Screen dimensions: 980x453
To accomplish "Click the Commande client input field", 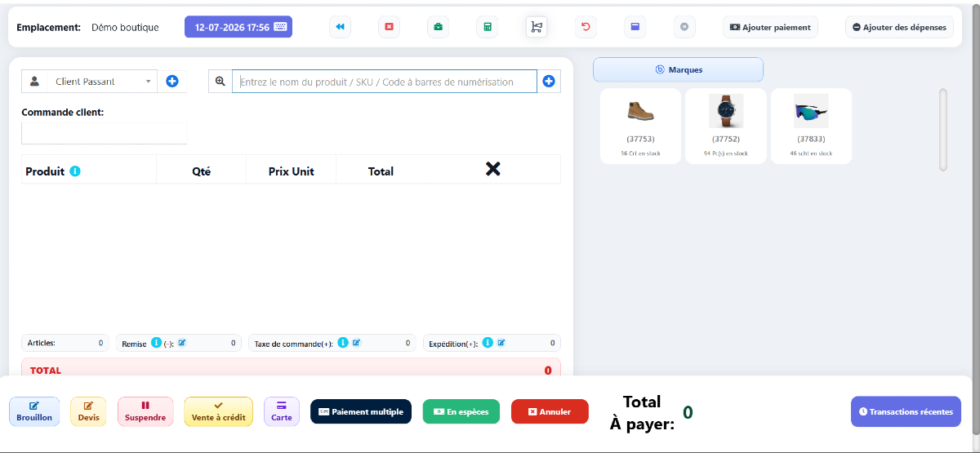I will tap(105, 133).
